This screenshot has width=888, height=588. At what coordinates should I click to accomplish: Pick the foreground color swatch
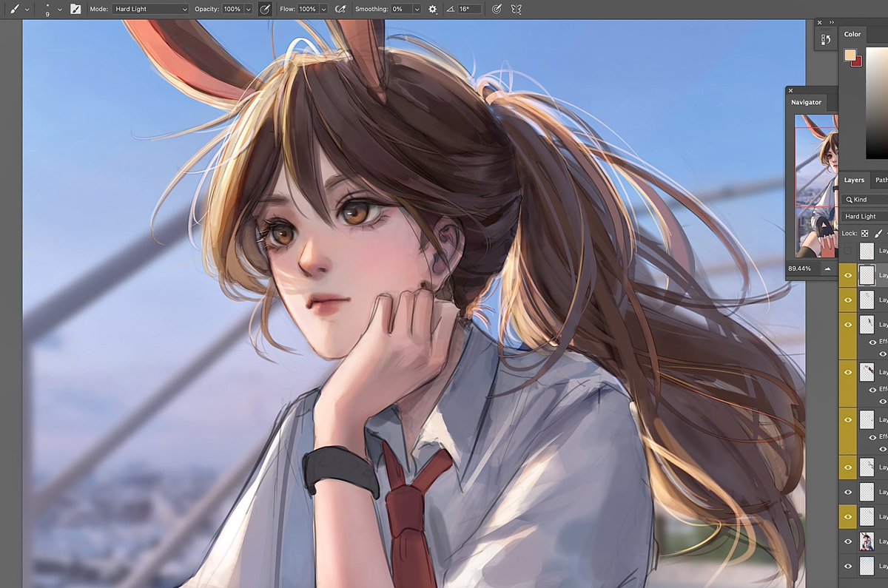click(850, 55)
